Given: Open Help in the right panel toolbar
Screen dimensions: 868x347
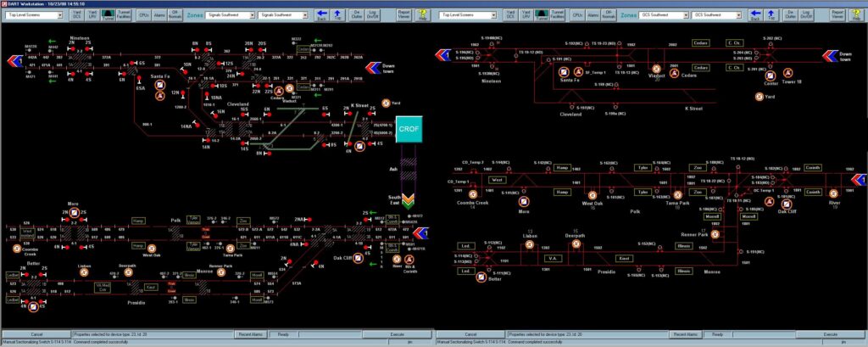Looking at the screenshot, I should [x=856, y=15].
